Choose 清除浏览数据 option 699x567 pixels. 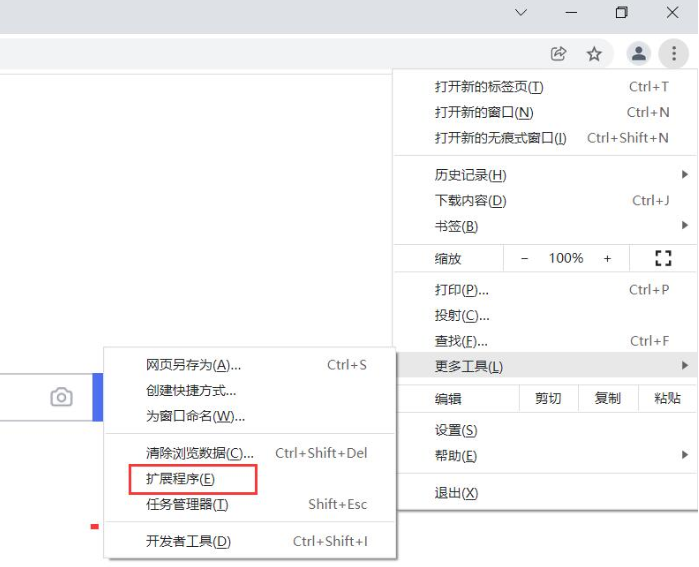tap(200, 453)
